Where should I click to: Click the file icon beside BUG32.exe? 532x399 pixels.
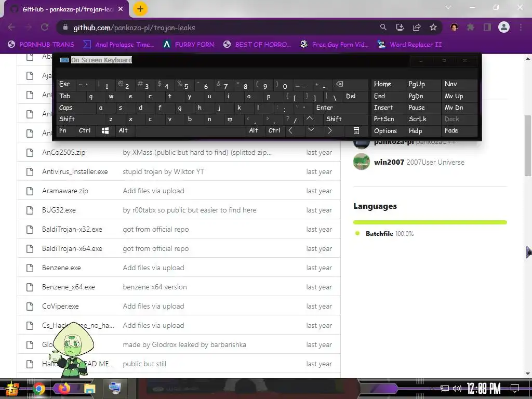pyautogui.click(x=30, y=210)
